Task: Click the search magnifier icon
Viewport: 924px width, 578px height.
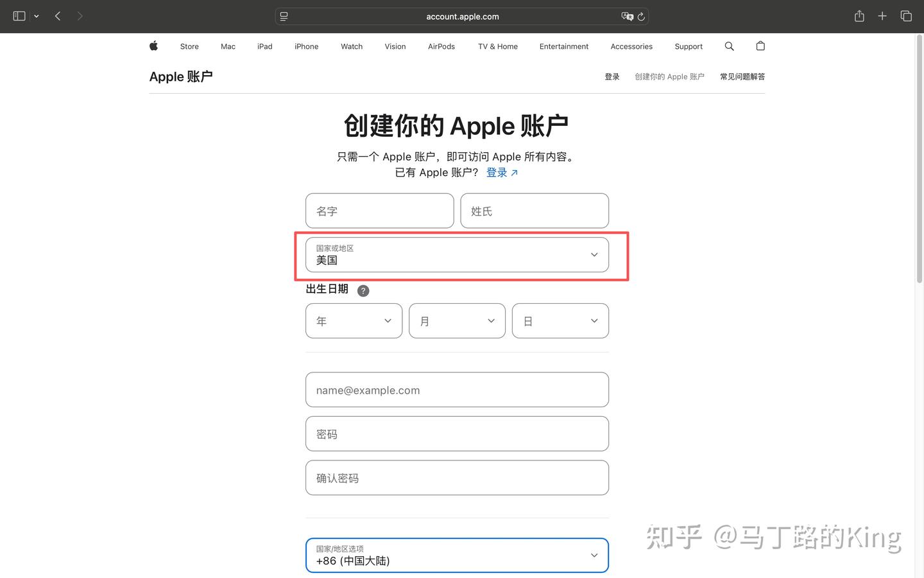Action: click(x=729, y=46)
